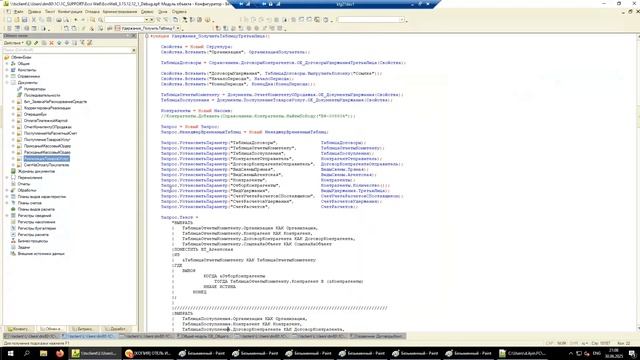The height and width of the screenshot is (360, 640).
Task: Click the Paste toolbar icon
Action: tap(49, 20)
